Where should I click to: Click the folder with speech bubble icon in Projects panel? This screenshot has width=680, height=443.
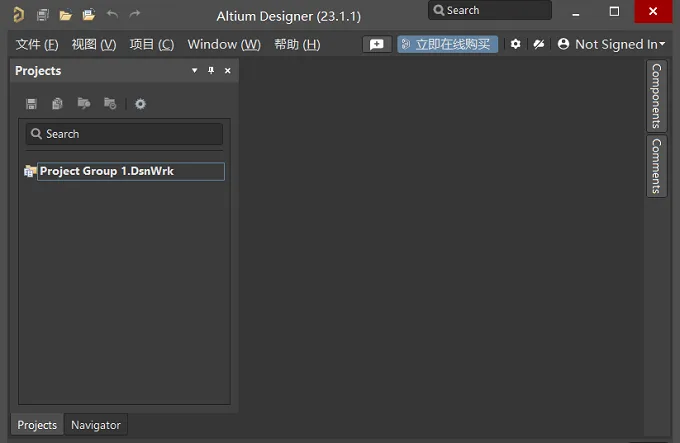pyautogui.click(x=84, y=104)
